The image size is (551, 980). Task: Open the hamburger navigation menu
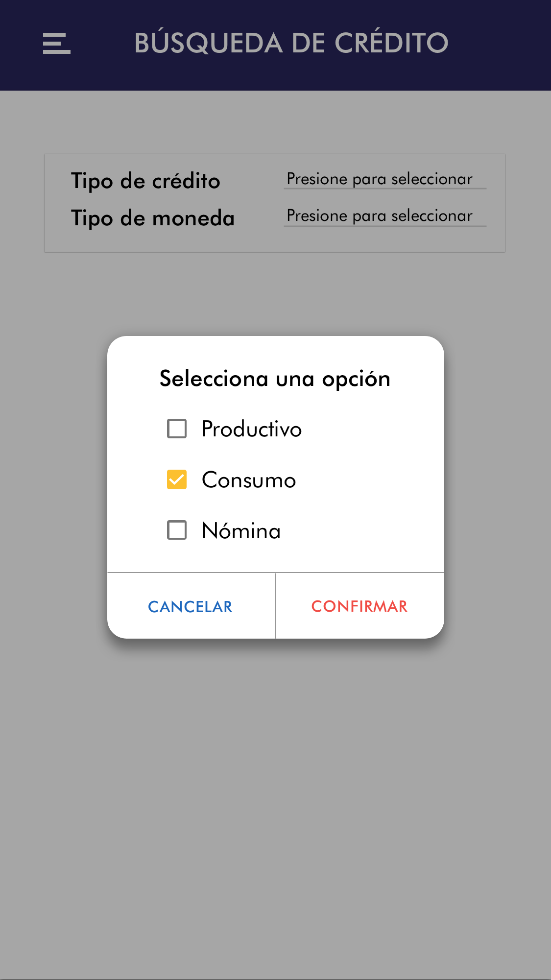point(57,43)
